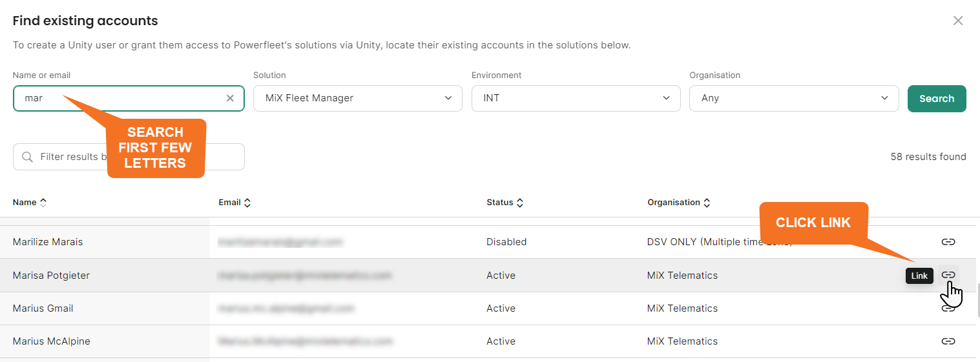Close the Find existing accounts dialog
The width and height of the screenshot is (980, 362).
[x=958, y=21]
